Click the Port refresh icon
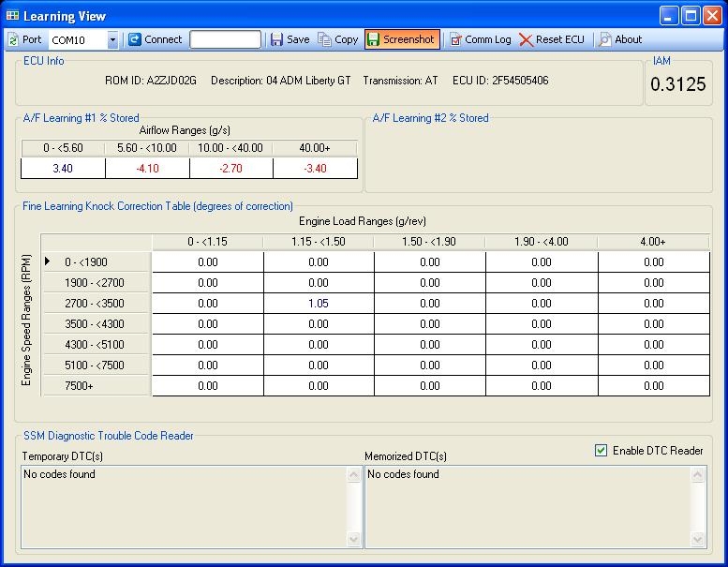Viewport: 728px width, 567px height. pyautogui.click(x=13, y=40)
